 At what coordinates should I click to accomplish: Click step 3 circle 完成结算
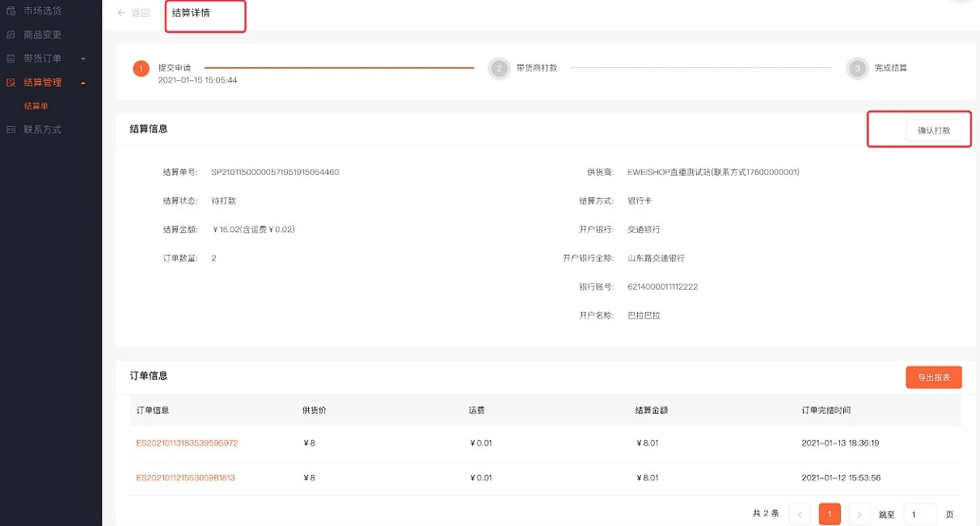click(857, 69)
